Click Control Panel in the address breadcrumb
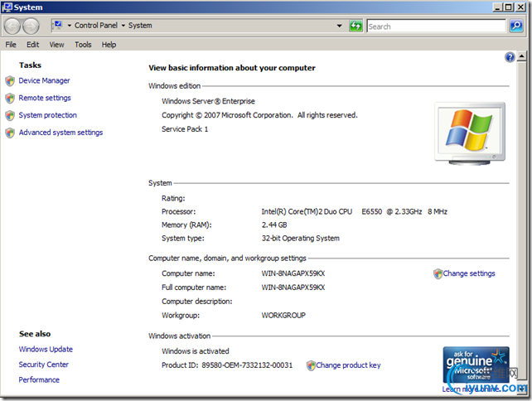 point(96,26)
